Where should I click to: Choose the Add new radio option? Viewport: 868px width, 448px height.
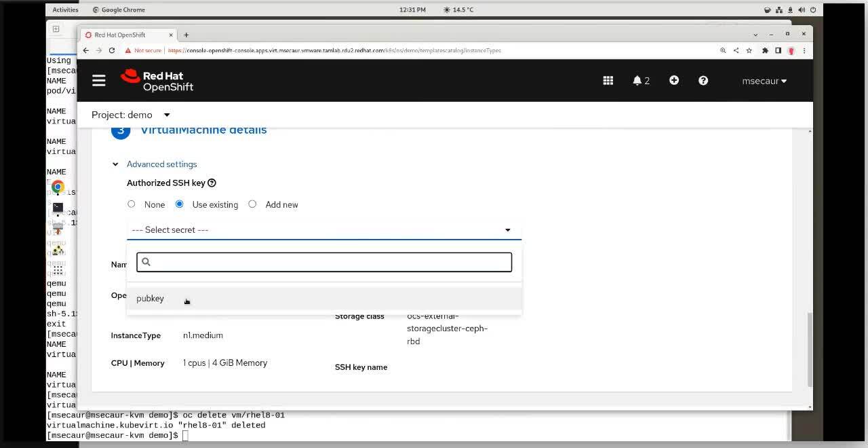[252, 204]
